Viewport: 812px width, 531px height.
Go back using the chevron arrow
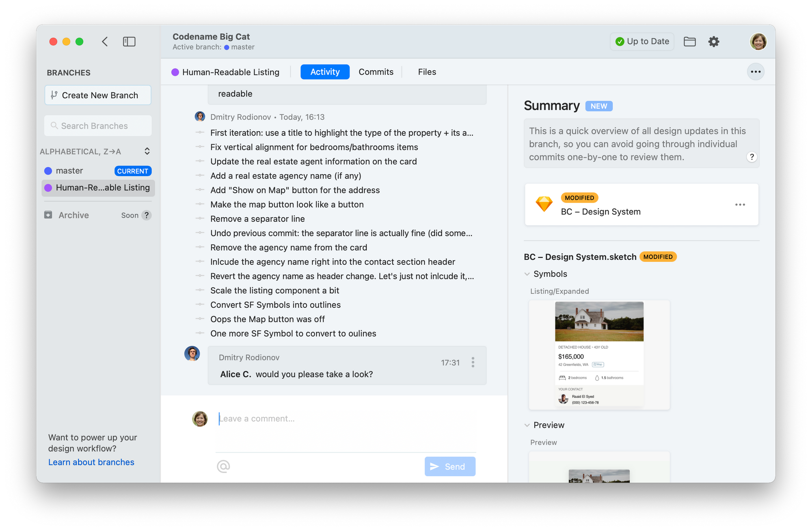coord(105,41)
